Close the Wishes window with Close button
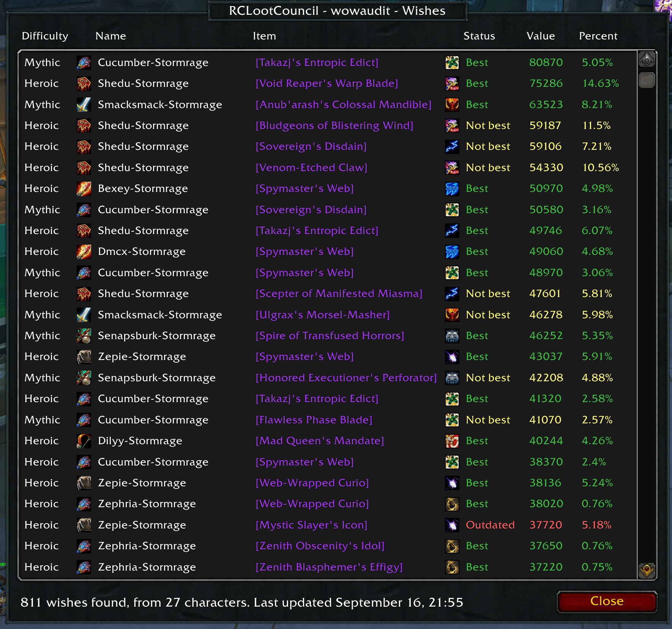672x629 pixels. tap(607, 601)
